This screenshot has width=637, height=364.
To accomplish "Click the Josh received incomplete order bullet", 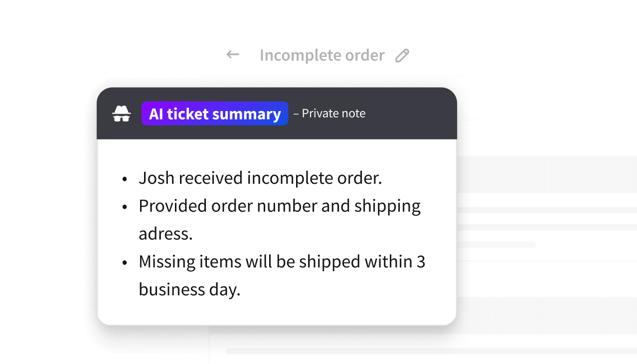I will pyautogui.click(x=261, y=178).
